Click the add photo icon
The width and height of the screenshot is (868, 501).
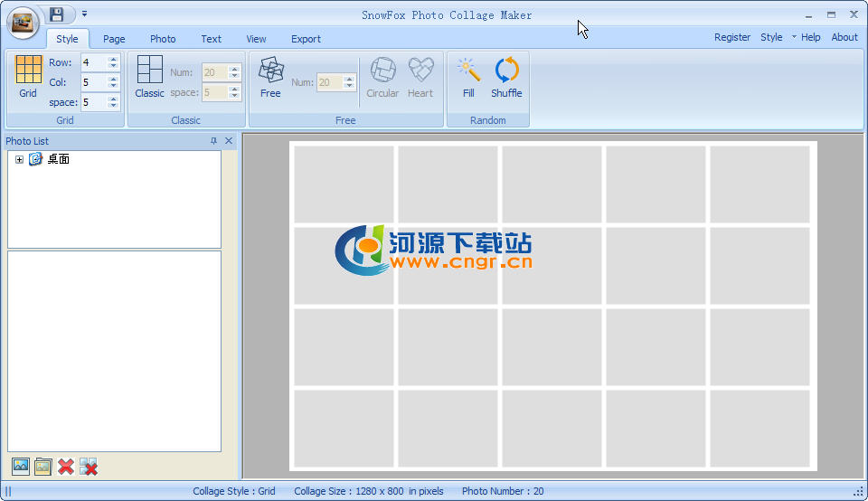pyautogui.click(x=21, y=466)
